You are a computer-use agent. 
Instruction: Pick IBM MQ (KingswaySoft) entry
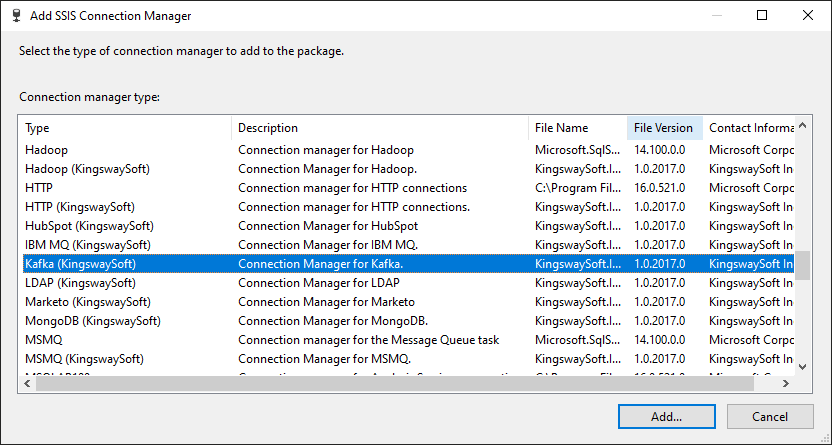coord(408,245)
